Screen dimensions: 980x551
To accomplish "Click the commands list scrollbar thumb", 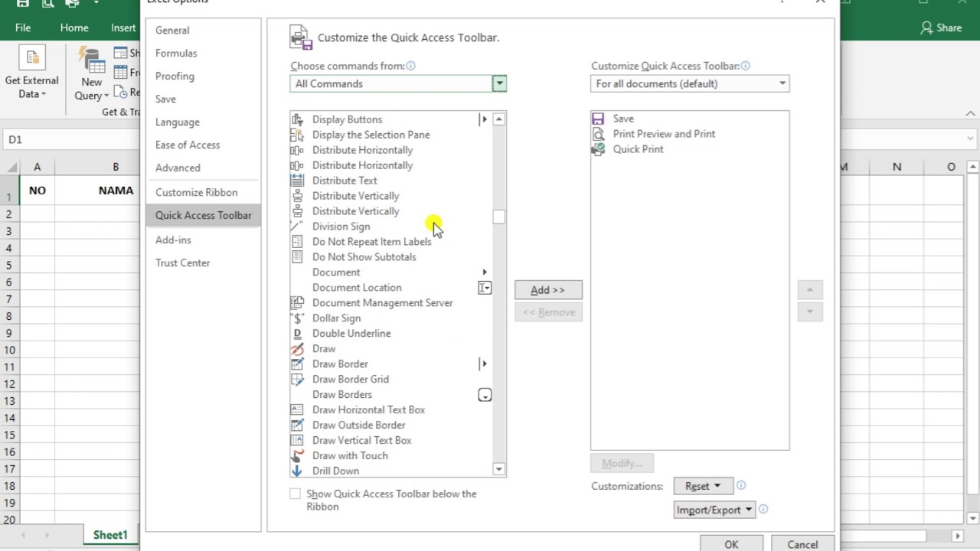I will pyautogui.click(x=499, y=217).
